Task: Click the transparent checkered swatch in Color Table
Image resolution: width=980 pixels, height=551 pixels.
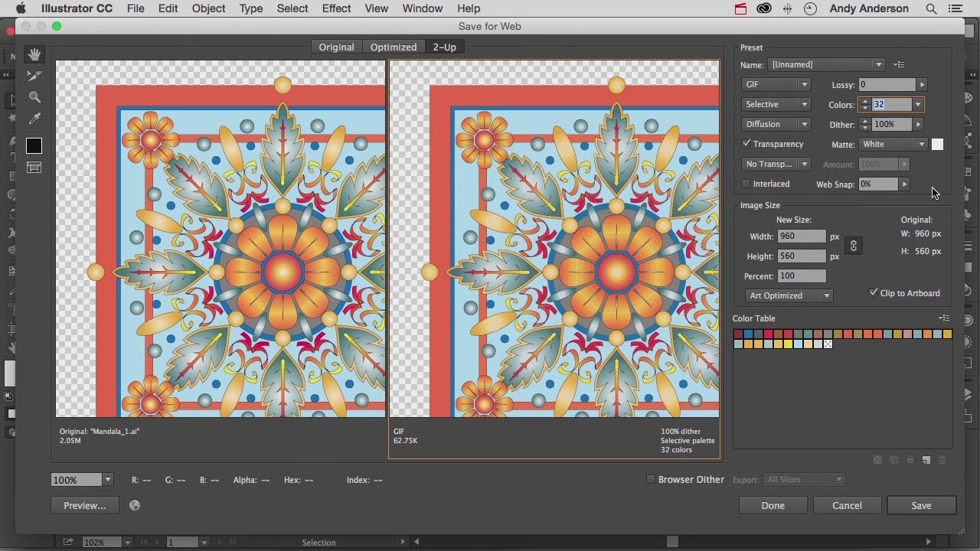Action: tap(828, 344)
